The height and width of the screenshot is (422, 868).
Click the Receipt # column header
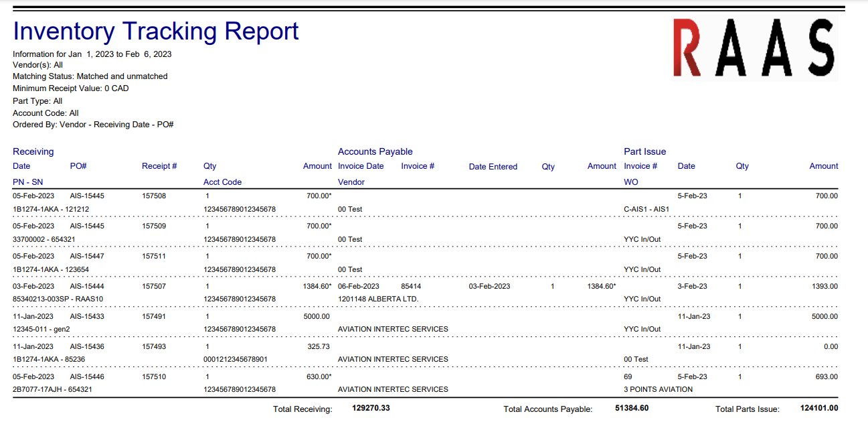[x=159, y=166]
